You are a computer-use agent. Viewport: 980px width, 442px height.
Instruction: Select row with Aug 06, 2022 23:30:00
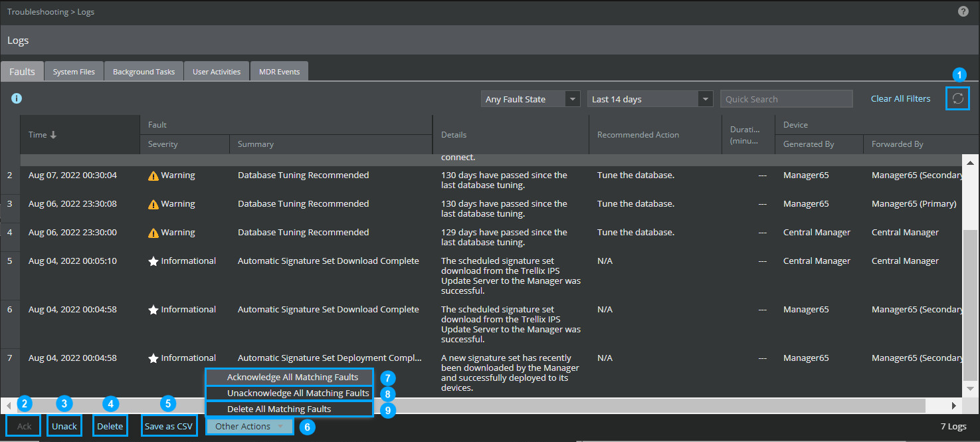(482, 237)
